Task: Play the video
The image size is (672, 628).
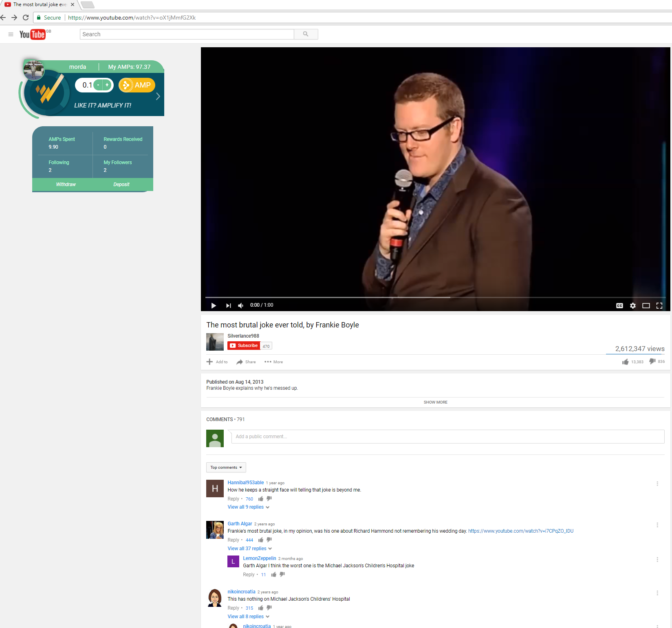Action: [x=214, y=305]
